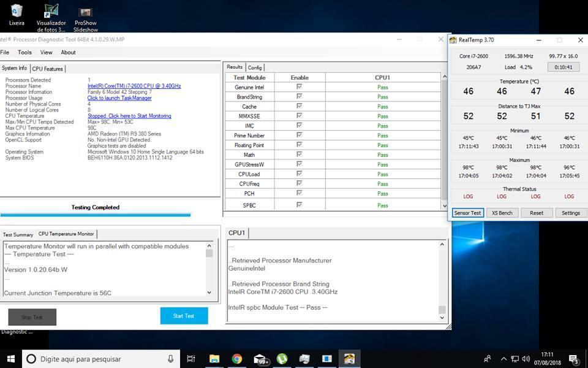Click the taskbar search input field
The width and height of the screenshot is (588, 368).
101,359
